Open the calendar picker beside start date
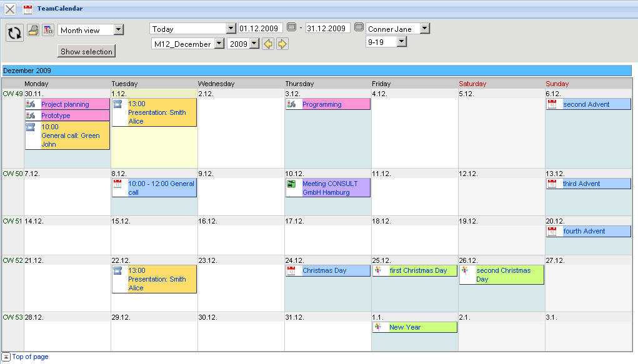This screenshot has height=364, width=638. tap(292, 27)
